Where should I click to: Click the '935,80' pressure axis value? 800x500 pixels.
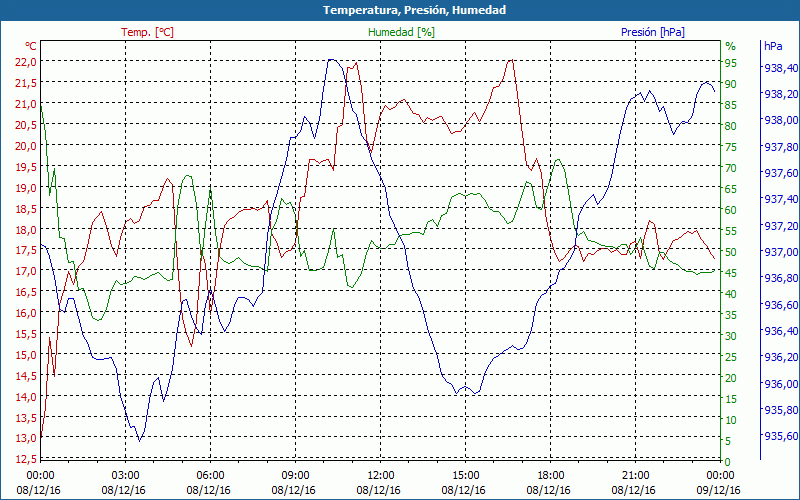tap(781, 410)
